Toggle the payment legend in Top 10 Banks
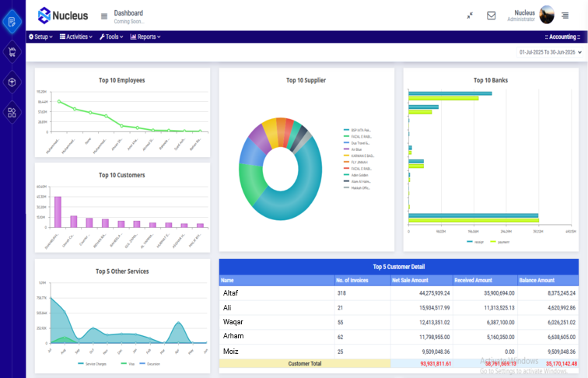The height and width of the screenshot is (378, 588). click(x=500, y=242)
